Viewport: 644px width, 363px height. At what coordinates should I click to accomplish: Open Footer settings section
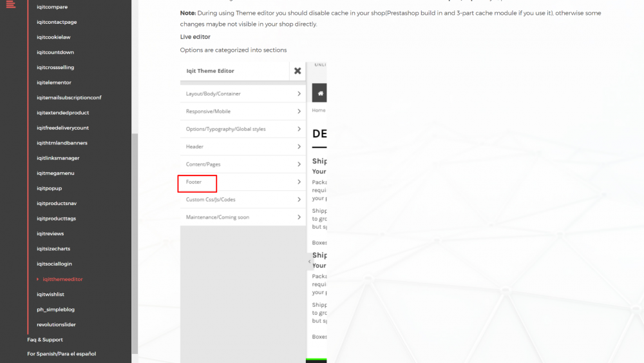tap(243, 182)
